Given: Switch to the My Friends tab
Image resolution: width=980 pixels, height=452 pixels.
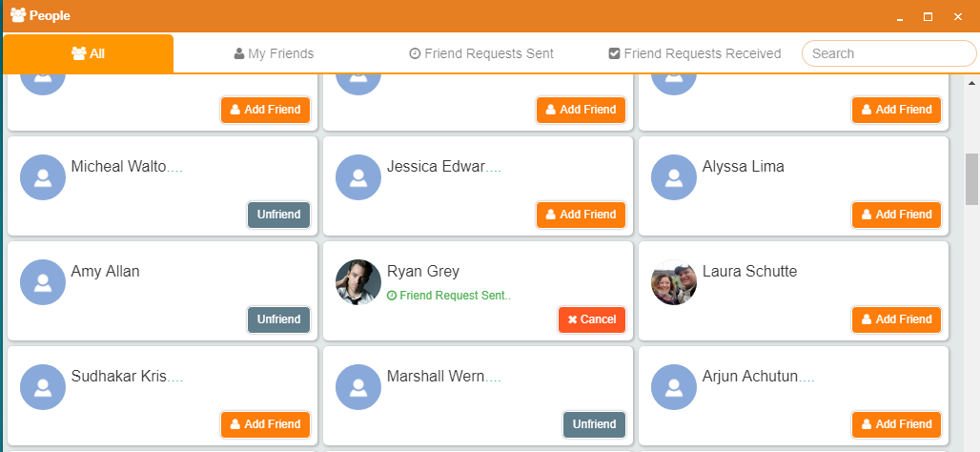Looking at the screenshot, I should (274, 53).
